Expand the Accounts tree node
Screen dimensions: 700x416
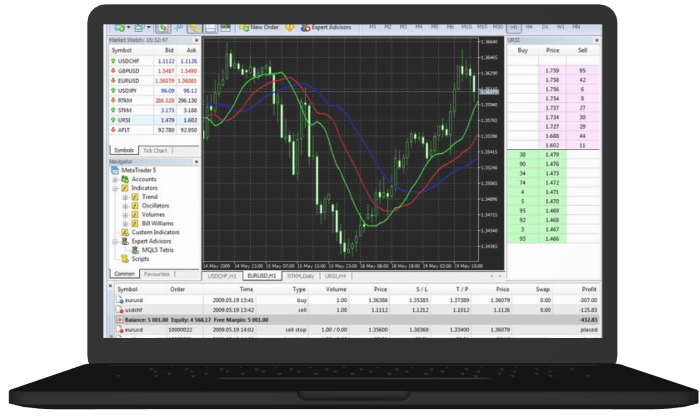[115, 179]
